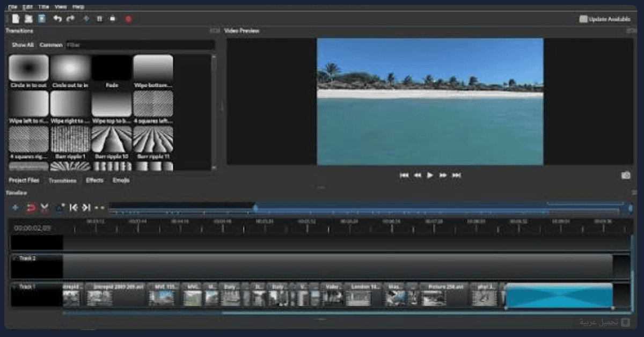644x337 pixels.
Task: Save the project with toolbar icon
Action: coord(41,19)
